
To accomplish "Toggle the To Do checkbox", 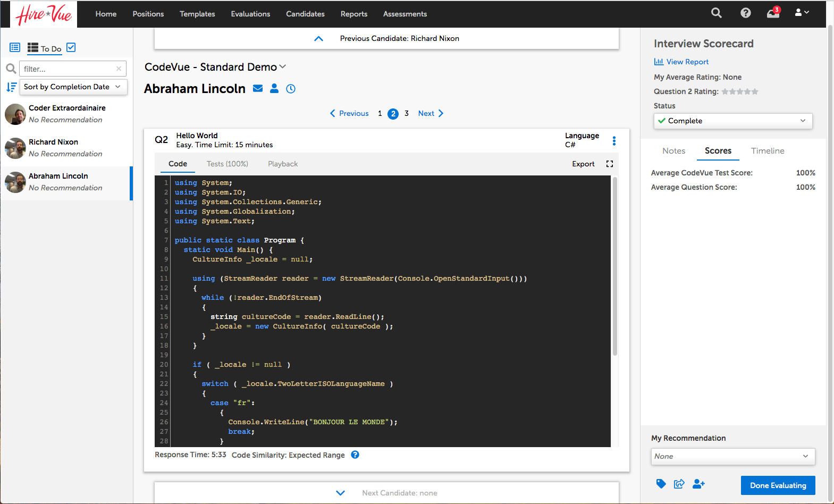I will 71,47.
